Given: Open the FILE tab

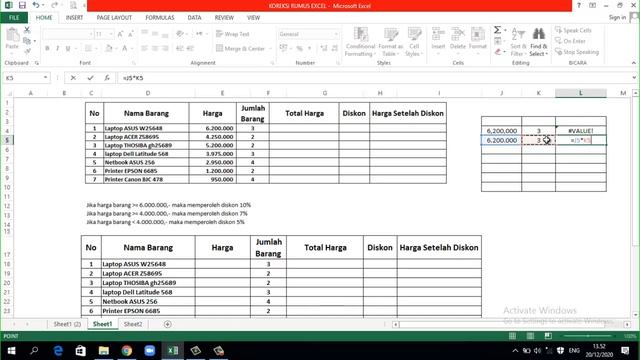Looking at the screenshot, I should [14, 18].
